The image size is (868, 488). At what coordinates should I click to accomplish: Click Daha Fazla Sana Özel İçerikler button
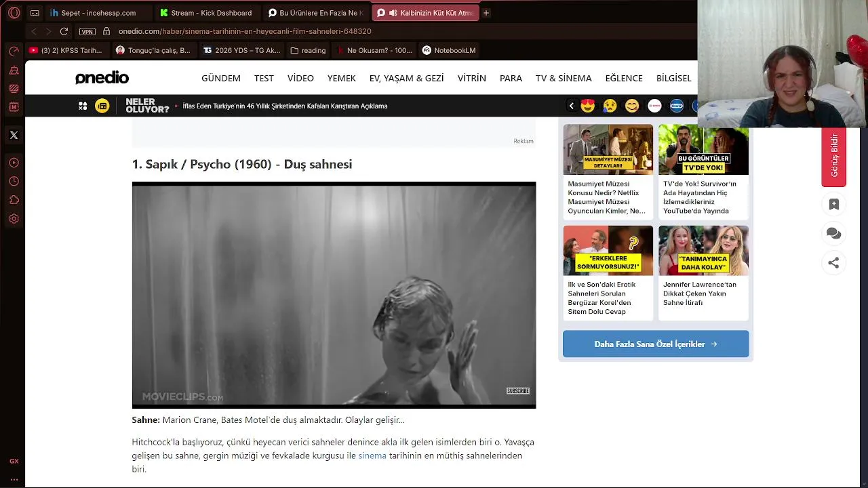pyautogui.click(x=656, y=344)
